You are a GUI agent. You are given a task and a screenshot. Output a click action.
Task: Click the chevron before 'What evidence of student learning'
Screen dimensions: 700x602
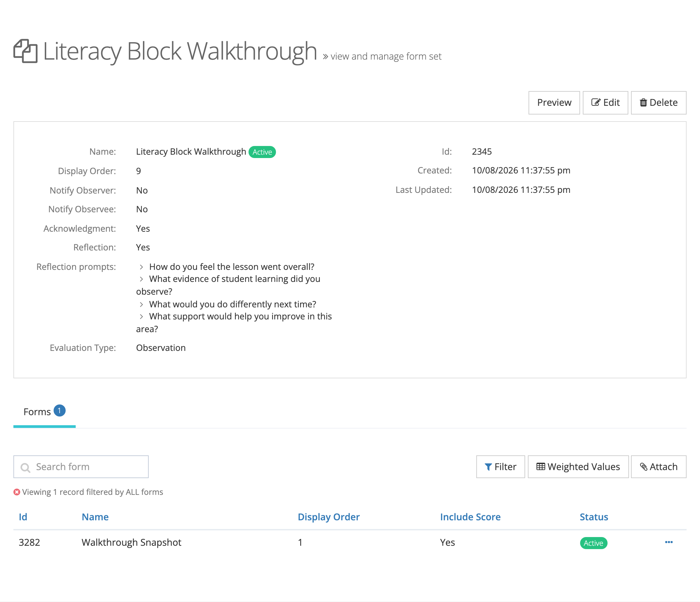click(142, 279)
